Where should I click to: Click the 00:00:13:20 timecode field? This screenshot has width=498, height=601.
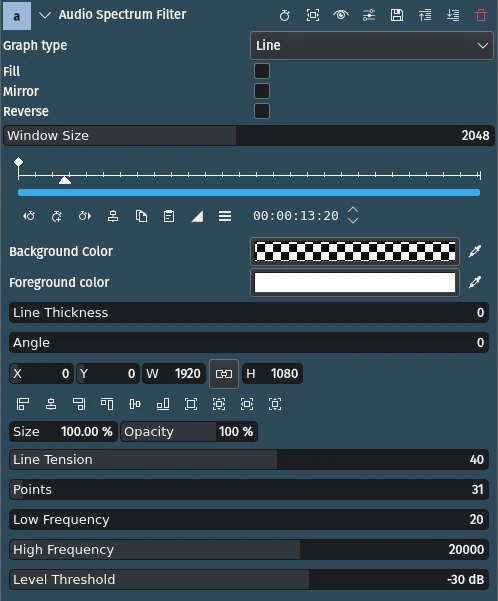[296, 216]
